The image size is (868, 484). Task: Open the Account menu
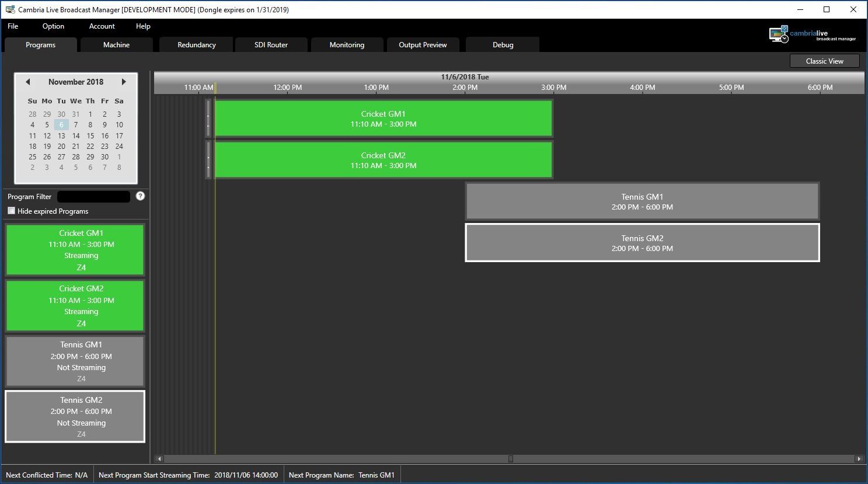coord(102,26)
